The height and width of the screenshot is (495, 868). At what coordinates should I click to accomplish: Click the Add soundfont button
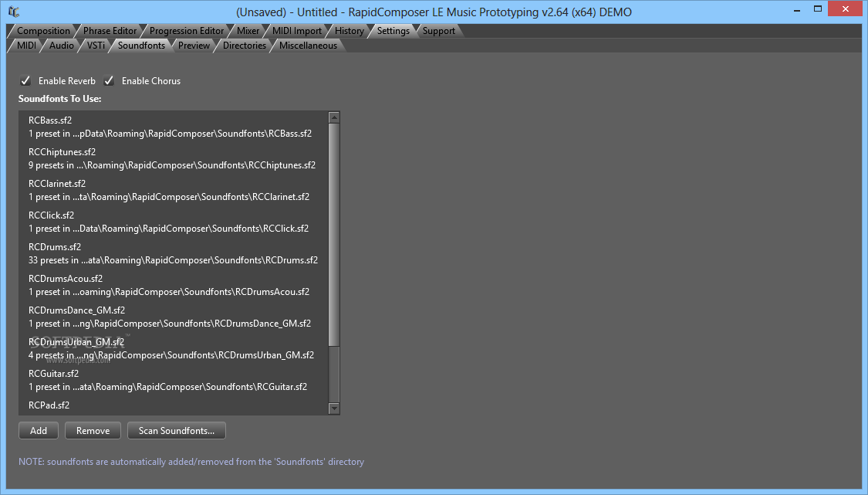click(39, 431)
